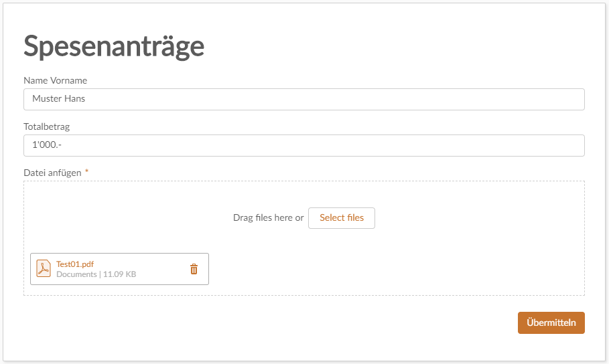Click the Name Vorname field label
The height and width of the screenshot is (364, 609).
56,80
